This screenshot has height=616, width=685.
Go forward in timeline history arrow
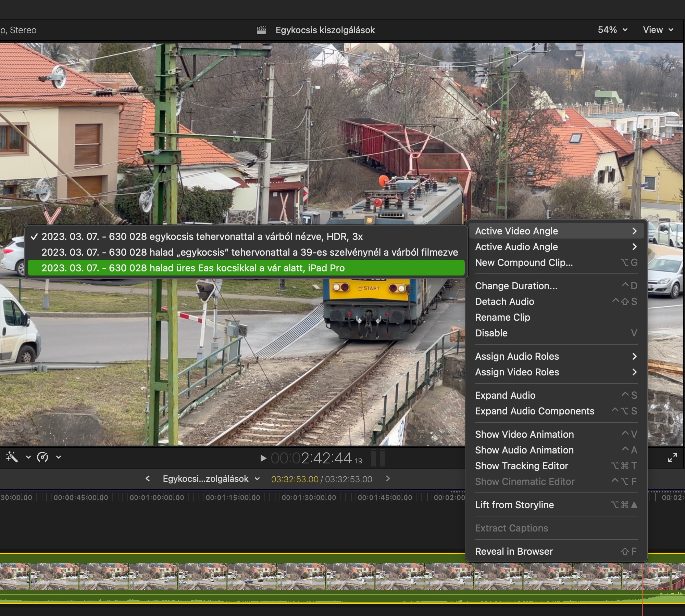tap(388, 478)
